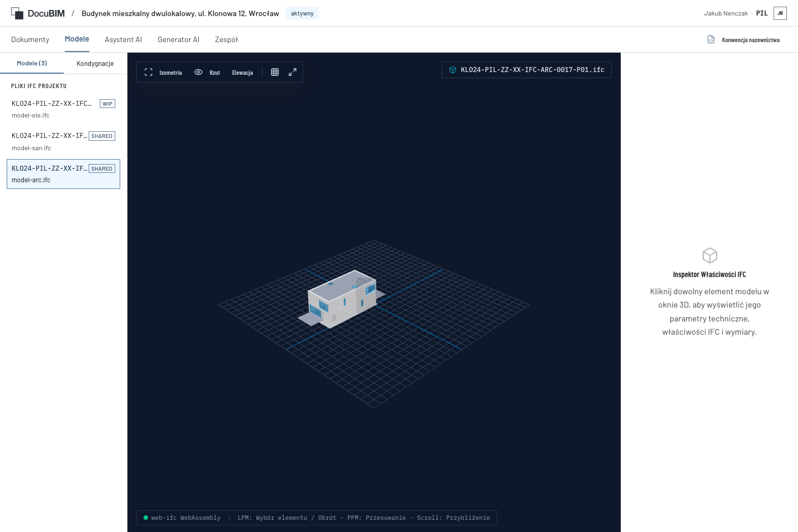Click the project name Budynek mieszkalny dwulokalowy

[180, 13]
